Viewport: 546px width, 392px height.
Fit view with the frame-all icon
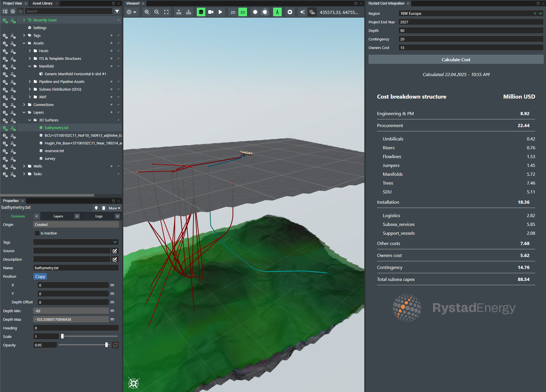(166, 12)
